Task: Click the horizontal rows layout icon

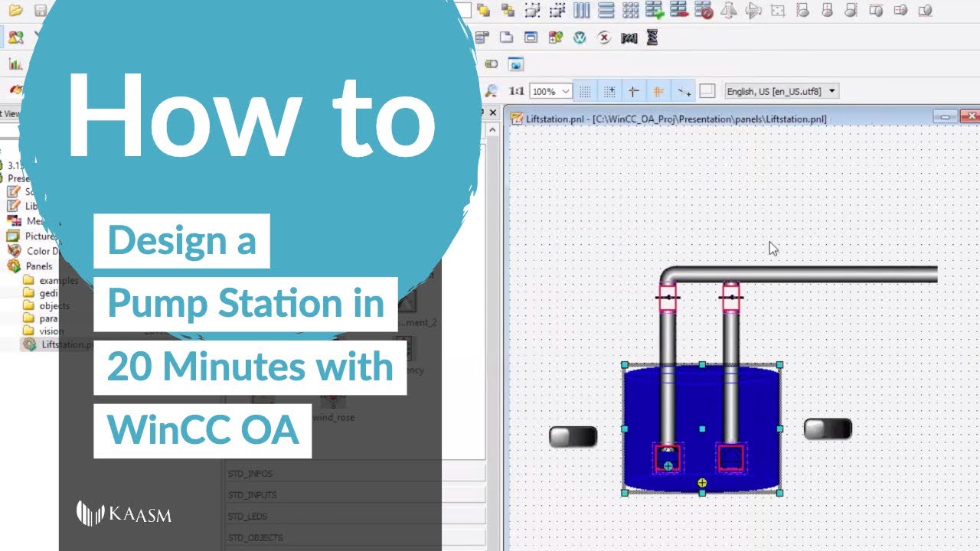Action: pos(606,11)
